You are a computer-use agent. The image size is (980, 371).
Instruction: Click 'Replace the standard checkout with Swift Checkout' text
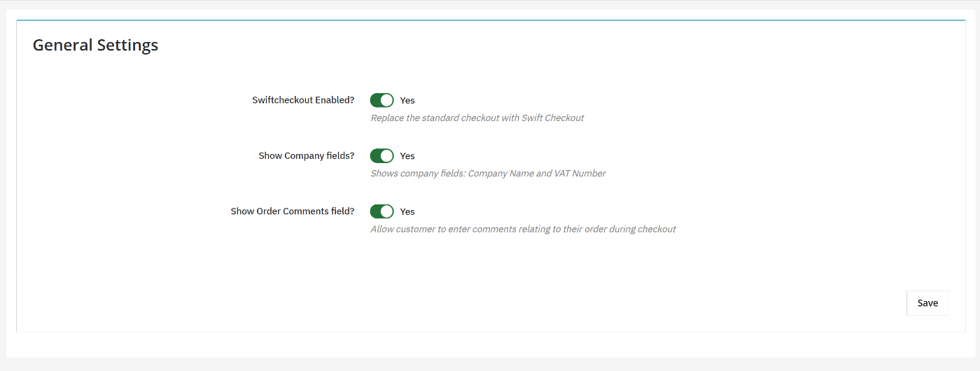pyautogui.click(x=477, y=118)
